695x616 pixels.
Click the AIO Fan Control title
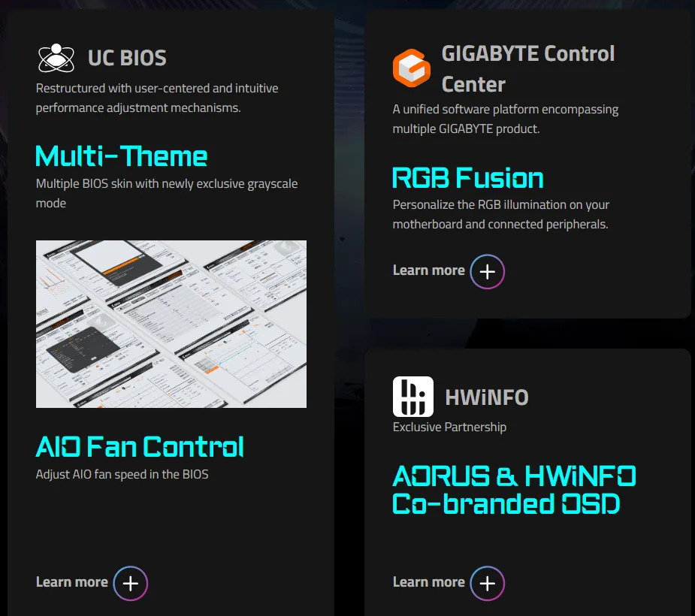tap(140, 446)
